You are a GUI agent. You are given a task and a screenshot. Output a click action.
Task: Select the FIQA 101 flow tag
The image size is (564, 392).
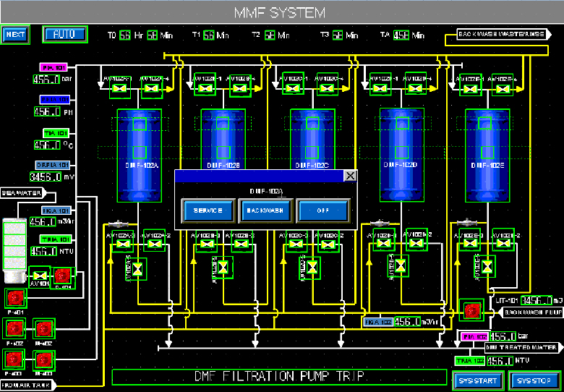coord(56,210)
